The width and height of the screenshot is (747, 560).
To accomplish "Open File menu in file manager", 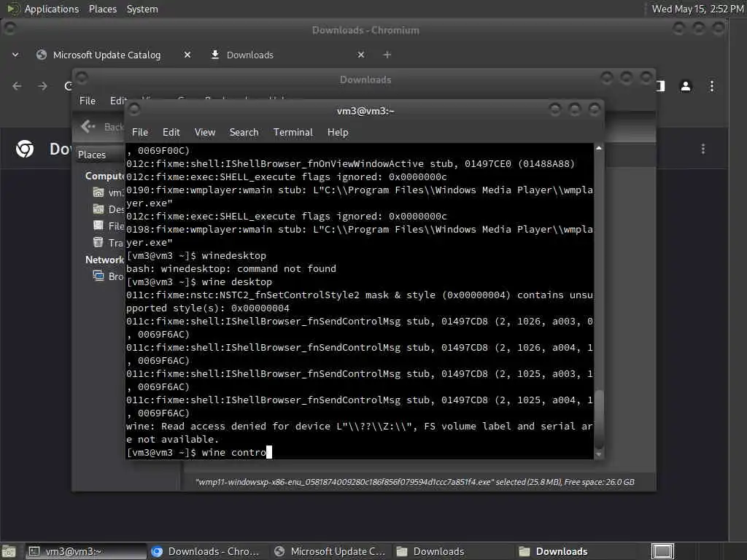I will (x=88, y=101).
